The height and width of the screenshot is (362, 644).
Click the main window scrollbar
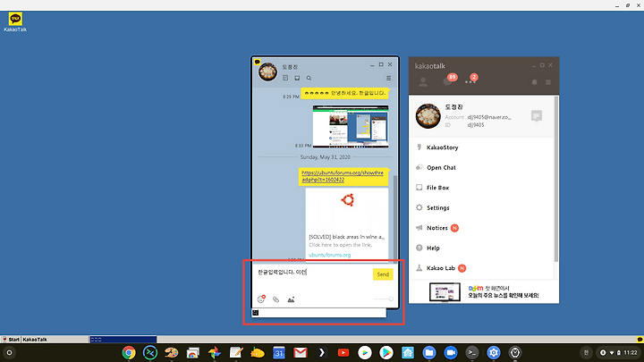pyautogui.click(x=556, y=180)
